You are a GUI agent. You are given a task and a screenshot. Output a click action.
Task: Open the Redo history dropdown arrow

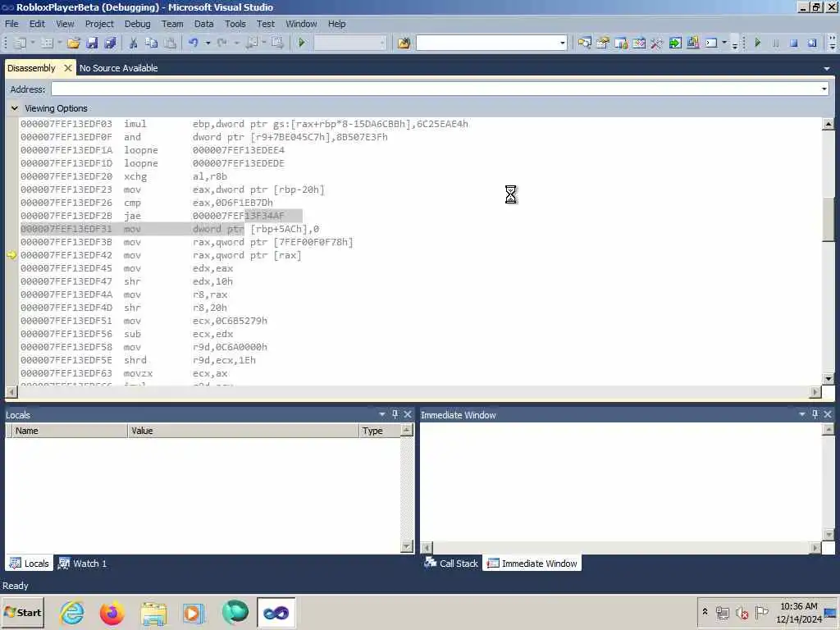point(235,43)
